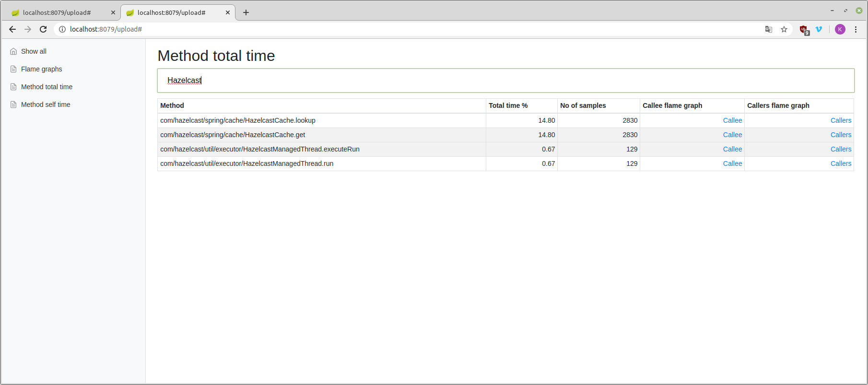Open Callers link for HazelcastCache.lookup
Image resolution: width=868 pixels, height=385 pixels.
click(x=841, y=120)
